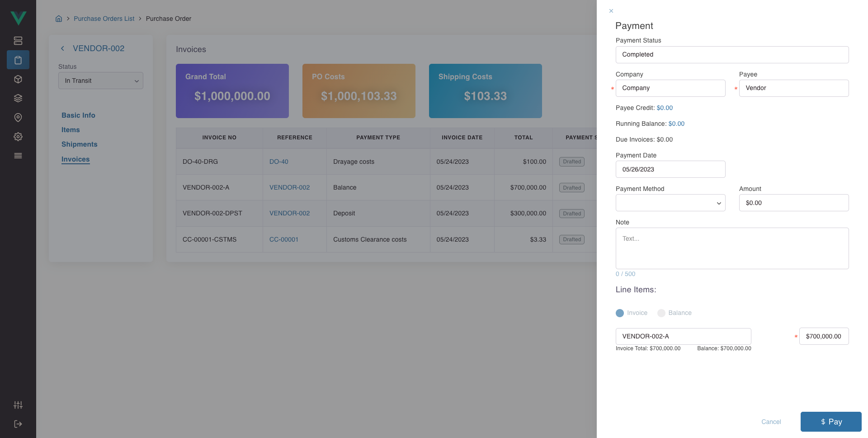Open the Basic Info section
Screen dimensions: 868x438
78,115
